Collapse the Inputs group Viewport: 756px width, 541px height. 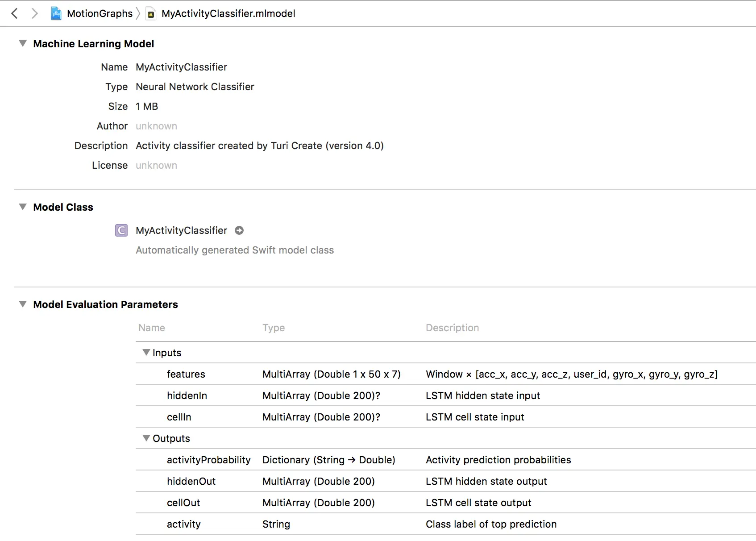click(146, 353)
